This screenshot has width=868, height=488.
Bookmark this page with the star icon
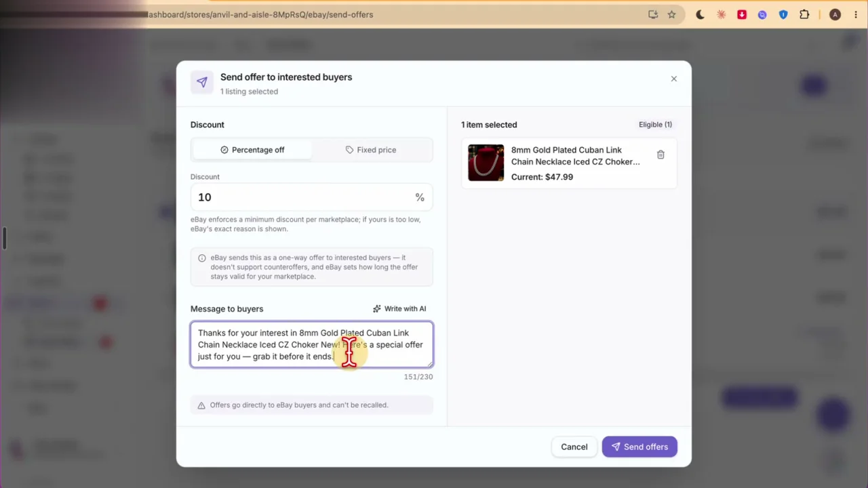(x=671, y=14)
